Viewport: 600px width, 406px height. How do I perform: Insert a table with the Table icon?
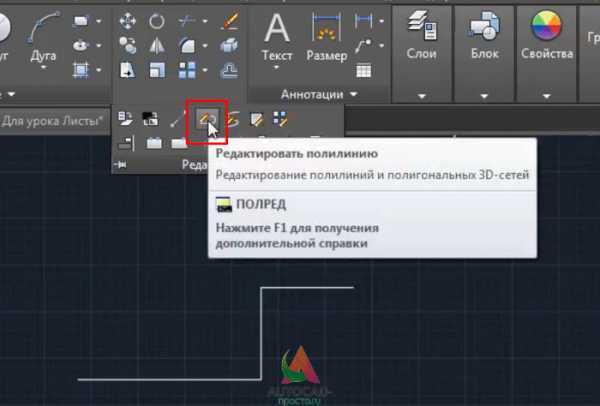pos(364,71)
